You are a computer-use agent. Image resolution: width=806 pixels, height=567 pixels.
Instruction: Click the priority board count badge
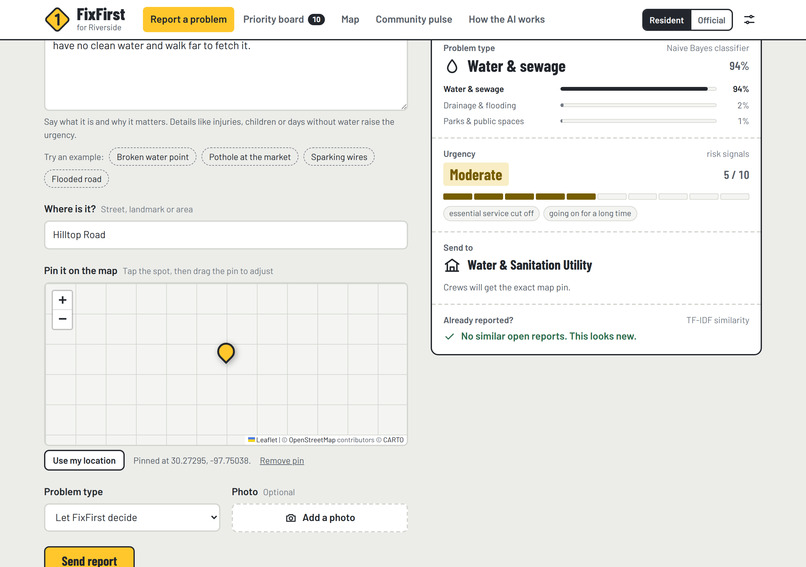316,20
